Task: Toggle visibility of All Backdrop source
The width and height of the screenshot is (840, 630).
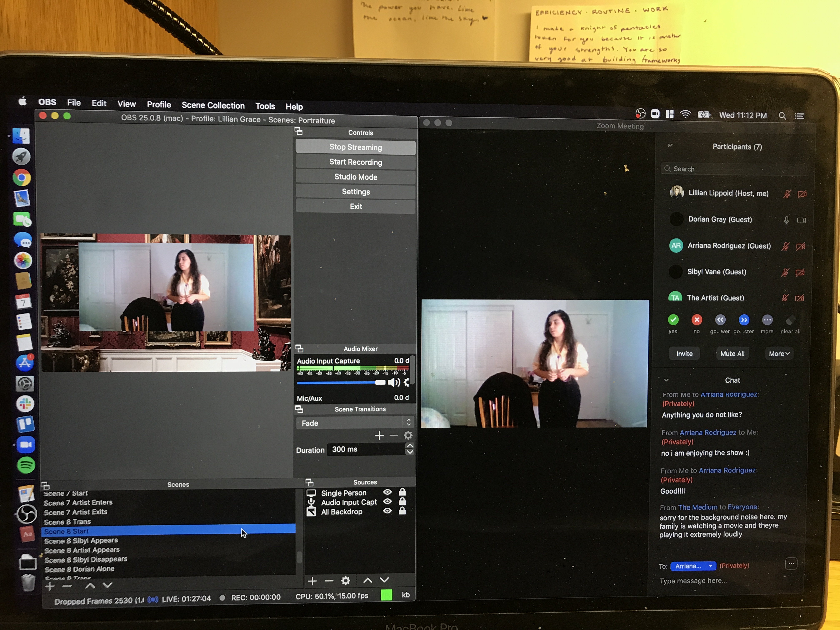Action: (387, 511)
